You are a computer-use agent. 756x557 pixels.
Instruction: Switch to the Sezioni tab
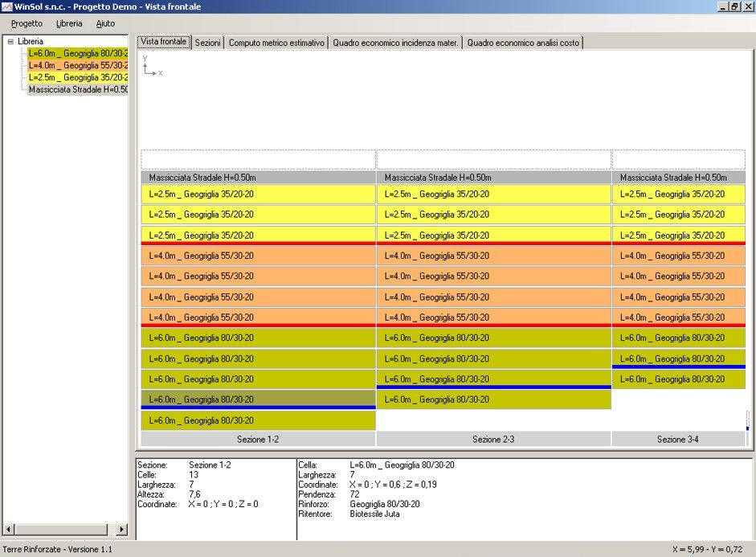click(208, 43)
